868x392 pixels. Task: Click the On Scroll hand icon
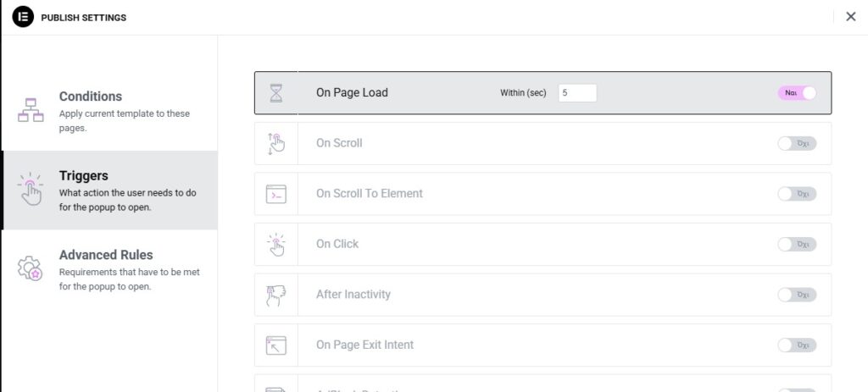pyautogui.click(x=276, y=143)
